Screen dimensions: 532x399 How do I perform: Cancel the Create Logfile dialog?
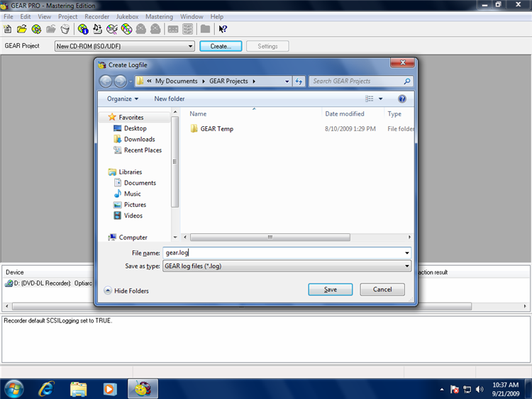click(x=382, y=289)
